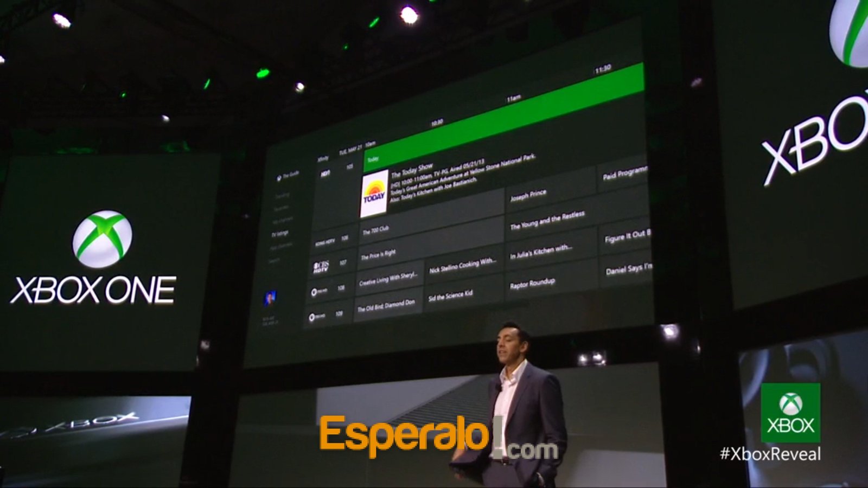
Task: Select the PBS channel 108 logo
Action: (x=319, y=292)
